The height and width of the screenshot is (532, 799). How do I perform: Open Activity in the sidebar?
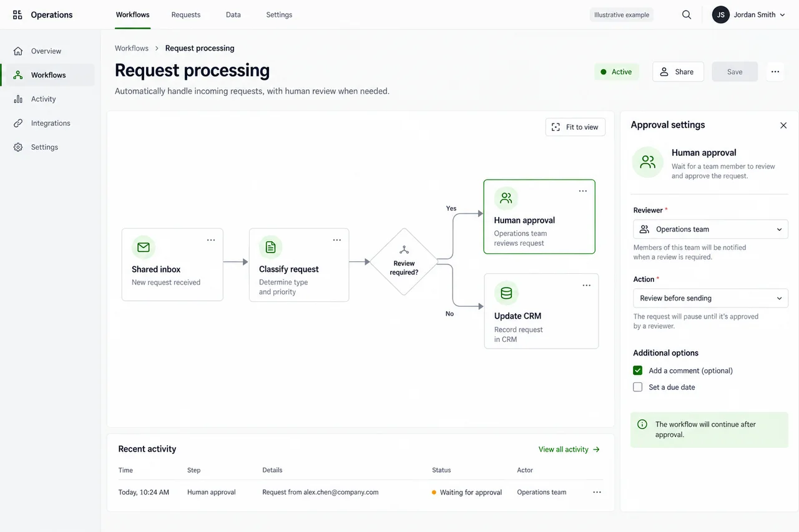click(48, 99)
